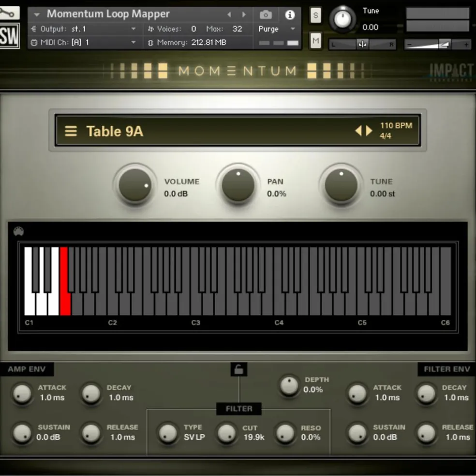Image resolution: width=476 pixels, height=476 pixels.
Task: Click the 110 BPM tempo text
Action: (396, 125)
